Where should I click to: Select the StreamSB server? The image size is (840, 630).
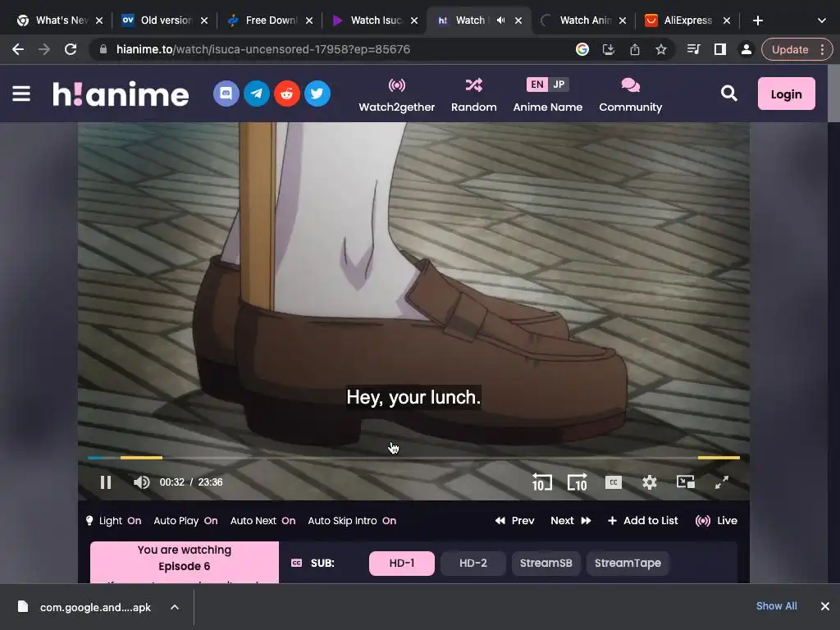point(546,564)
